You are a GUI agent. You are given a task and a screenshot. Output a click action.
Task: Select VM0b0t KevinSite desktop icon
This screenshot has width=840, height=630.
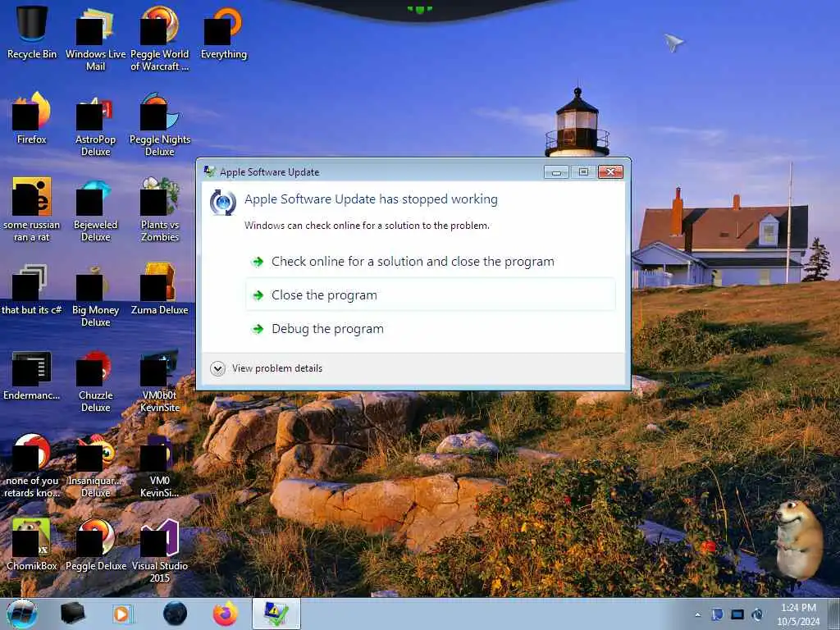coord(160,381)
